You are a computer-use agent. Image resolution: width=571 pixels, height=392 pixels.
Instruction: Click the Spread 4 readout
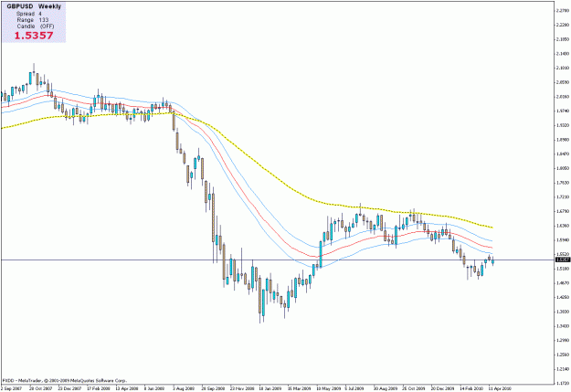coord(29,14)
